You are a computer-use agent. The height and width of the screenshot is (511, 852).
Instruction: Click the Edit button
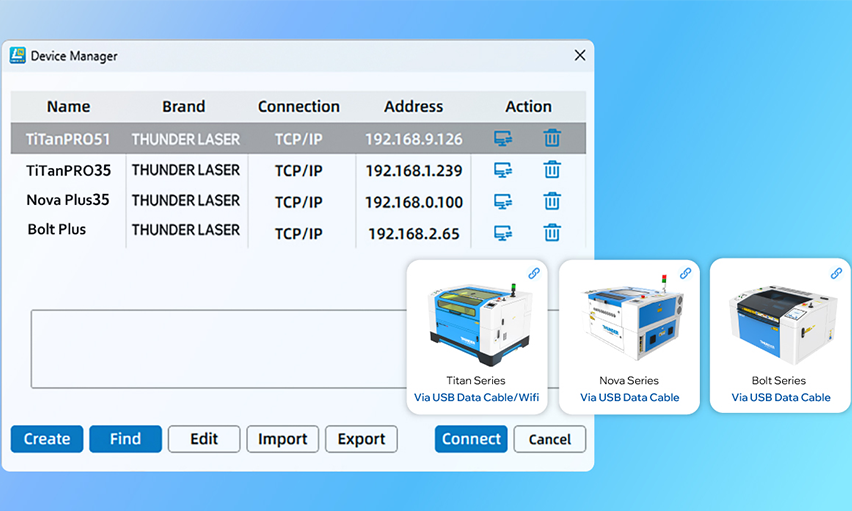click(204, 439)
